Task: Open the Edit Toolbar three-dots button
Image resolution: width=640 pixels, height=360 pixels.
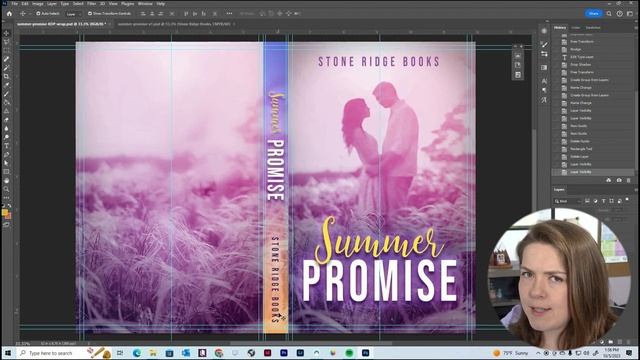Action: pos(6,198)
